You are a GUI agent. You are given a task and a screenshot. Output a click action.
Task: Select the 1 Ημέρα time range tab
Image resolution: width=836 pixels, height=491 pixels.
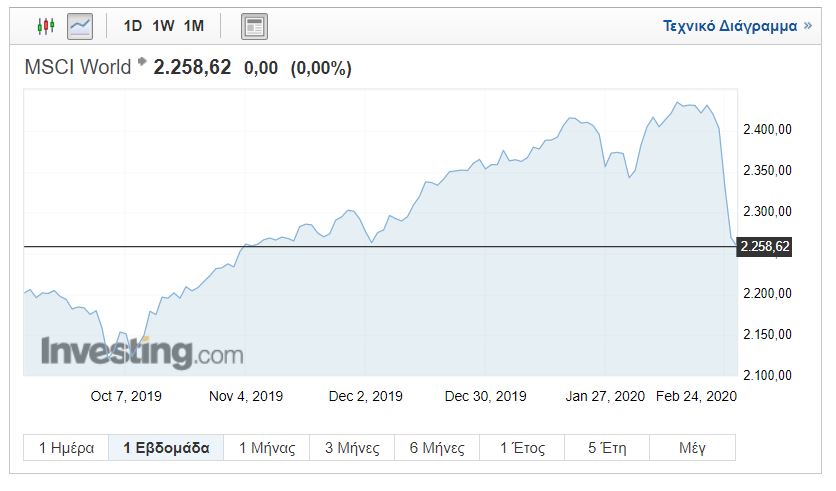pos(66,448)
